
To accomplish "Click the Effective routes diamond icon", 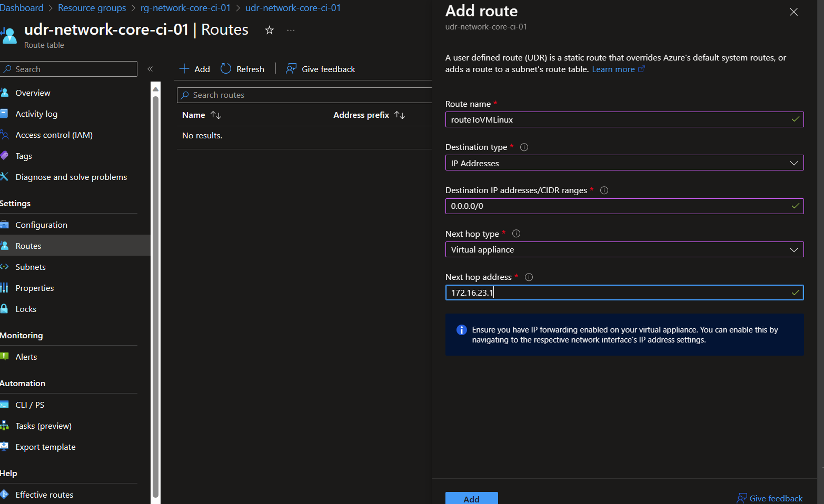I will point(4,495).
